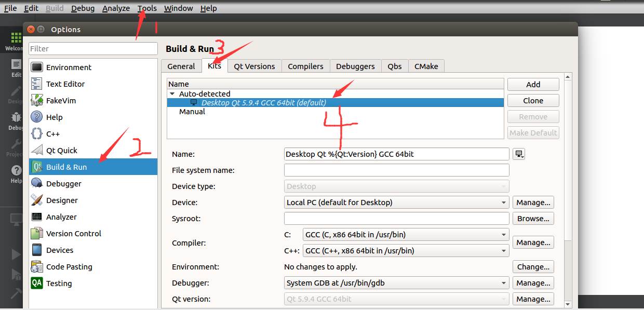Select Qt Quick options category

click(93, 151)
